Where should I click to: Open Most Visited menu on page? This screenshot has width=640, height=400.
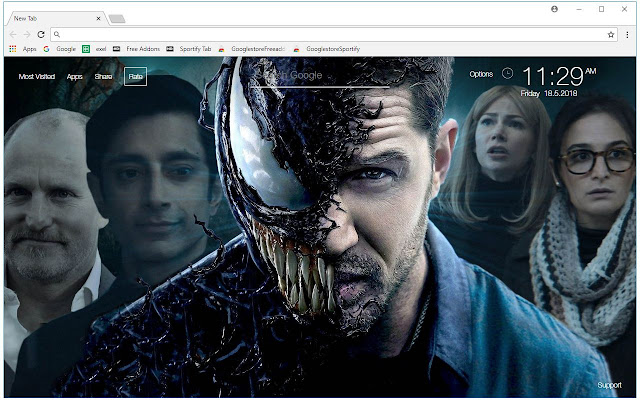coord(37,76)
